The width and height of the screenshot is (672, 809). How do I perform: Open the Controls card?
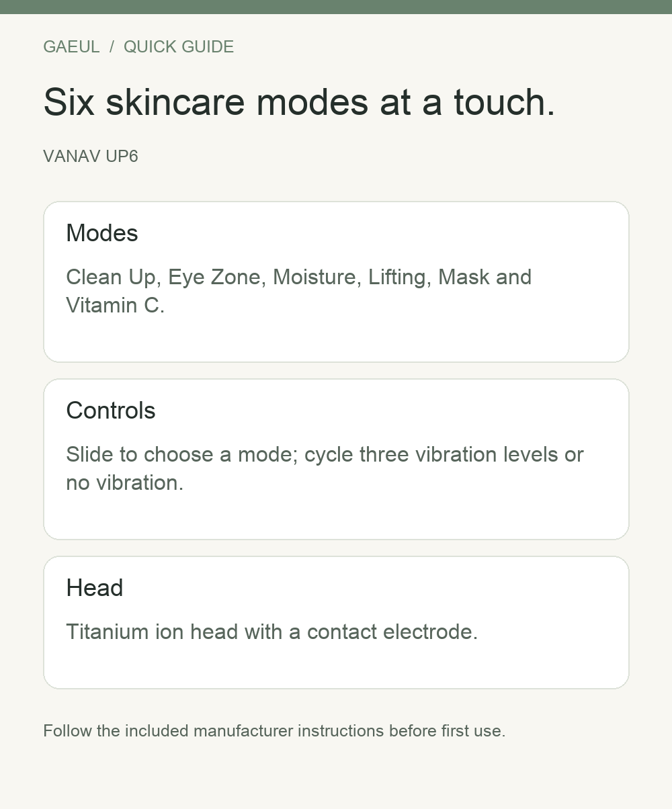336,459
